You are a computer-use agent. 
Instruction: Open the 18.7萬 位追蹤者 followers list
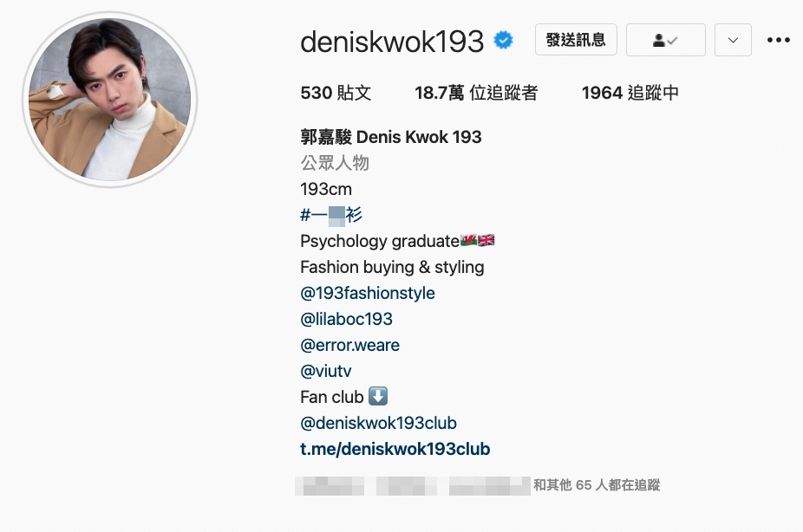(x=476, y=93)
